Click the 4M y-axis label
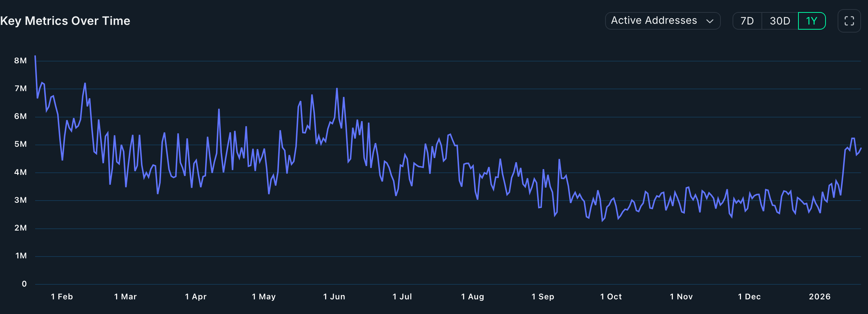 [x=21, y=172]
